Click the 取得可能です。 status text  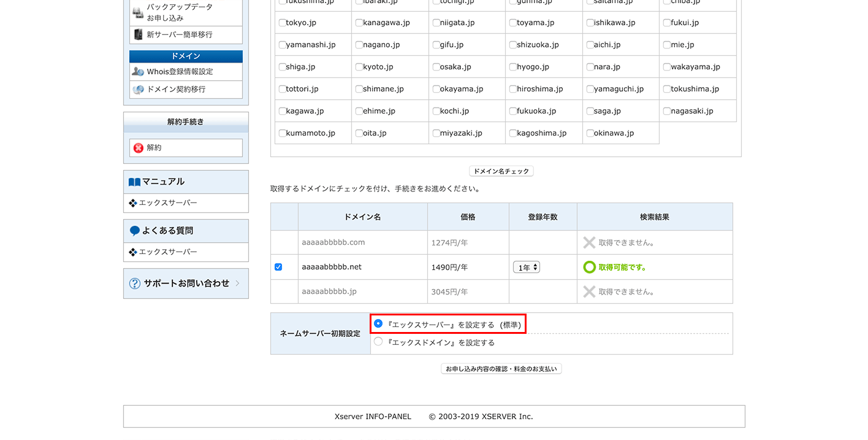[622, 268]
